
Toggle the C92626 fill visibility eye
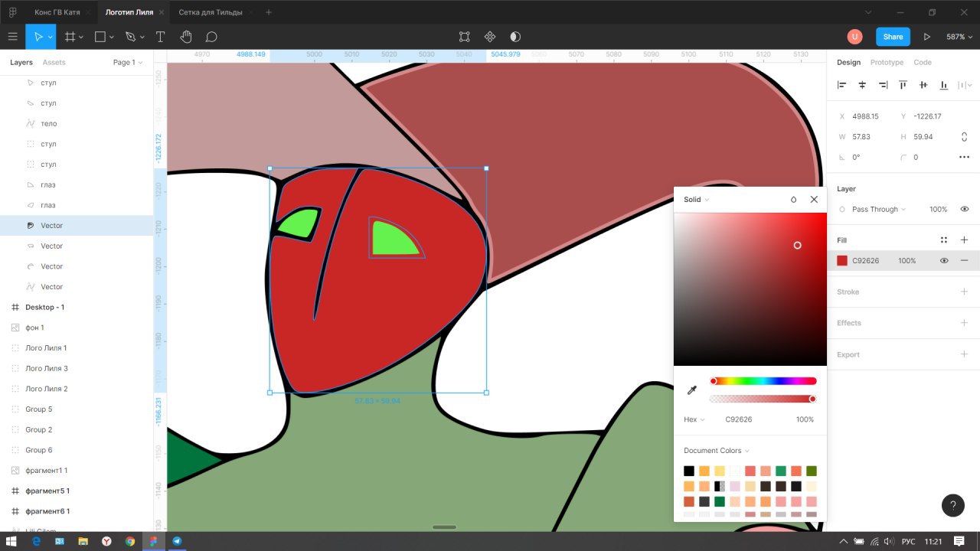click(x=944, y=261)
